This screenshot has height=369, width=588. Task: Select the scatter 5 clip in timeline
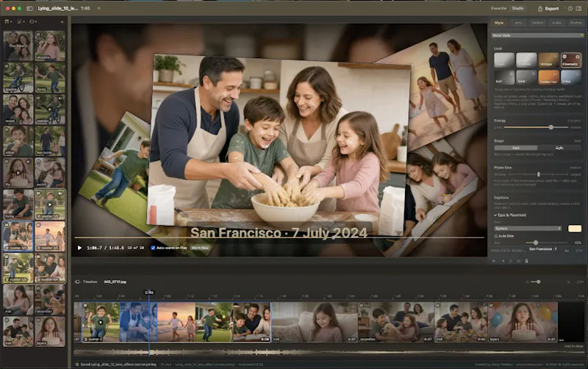(101, 322)
